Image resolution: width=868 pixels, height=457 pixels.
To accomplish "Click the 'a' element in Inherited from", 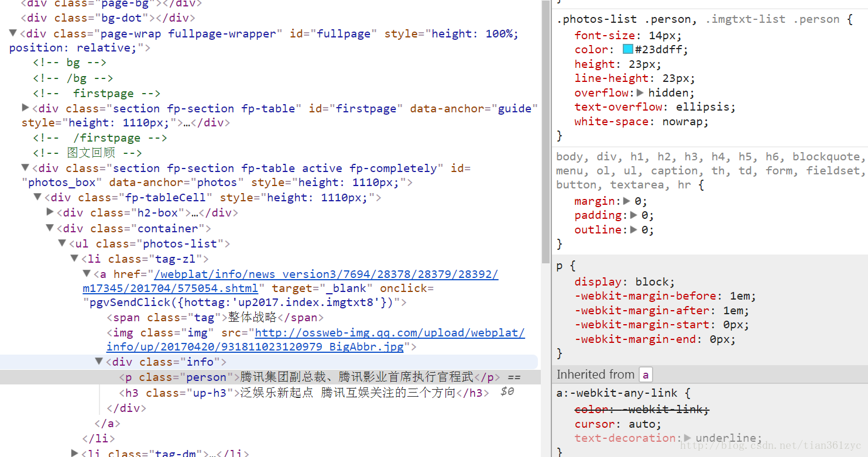I will tap(645, 374).
